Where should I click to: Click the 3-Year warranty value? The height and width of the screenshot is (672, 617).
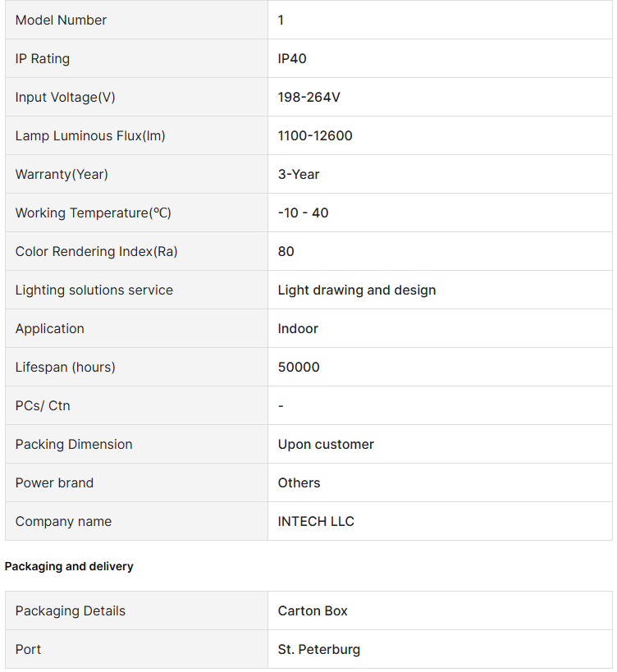(299, 174)
